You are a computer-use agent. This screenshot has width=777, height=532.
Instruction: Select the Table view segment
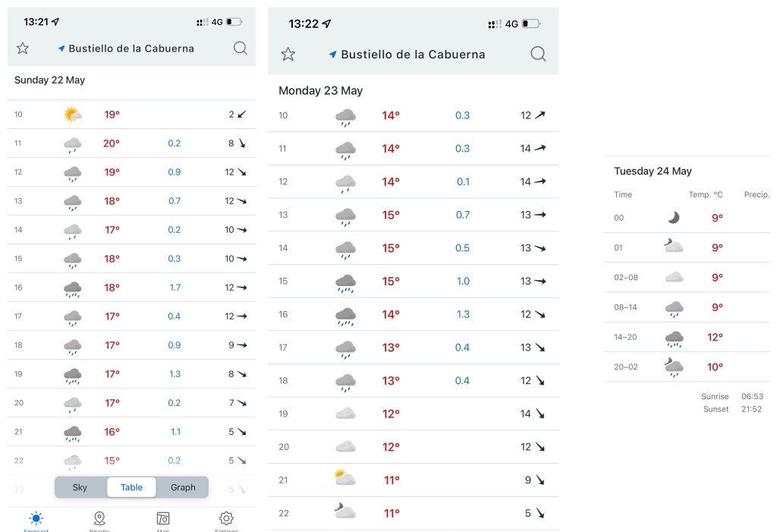(x=131, y=487)
